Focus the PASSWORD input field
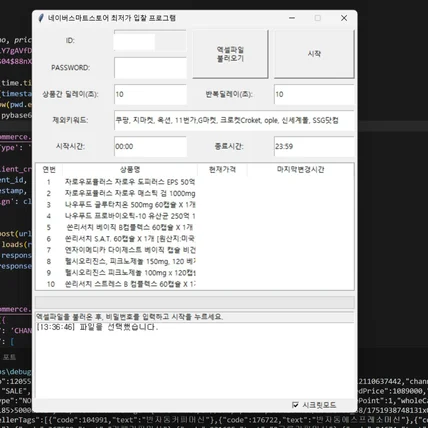The image size is (428, 428). (x=150, y=68)
